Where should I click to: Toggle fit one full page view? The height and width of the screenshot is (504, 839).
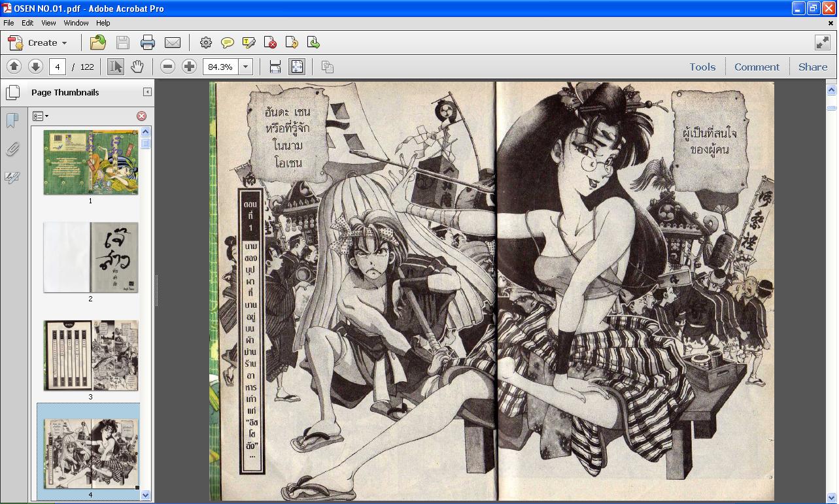click(x=297, y=67)
